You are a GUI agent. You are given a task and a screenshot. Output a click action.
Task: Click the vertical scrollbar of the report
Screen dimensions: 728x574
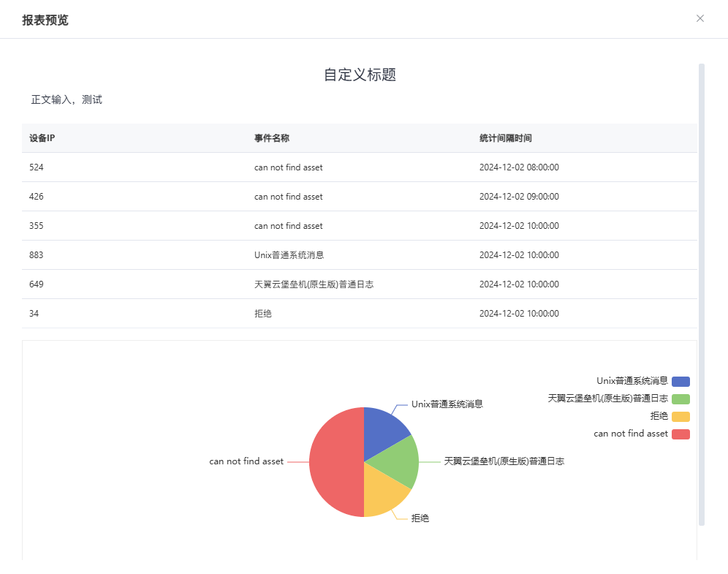click(702, 292)
